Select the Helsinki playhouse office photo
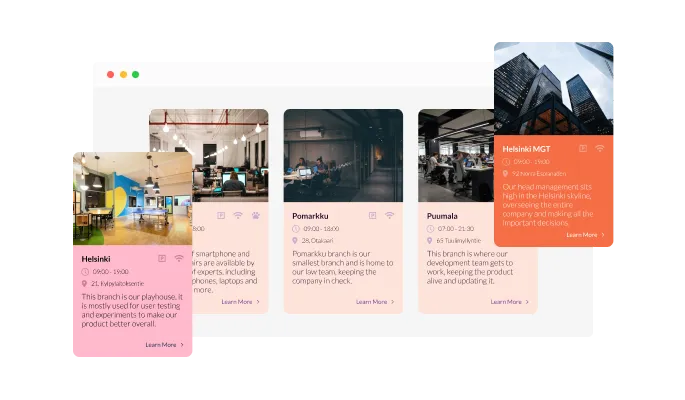 coord(132,198)
